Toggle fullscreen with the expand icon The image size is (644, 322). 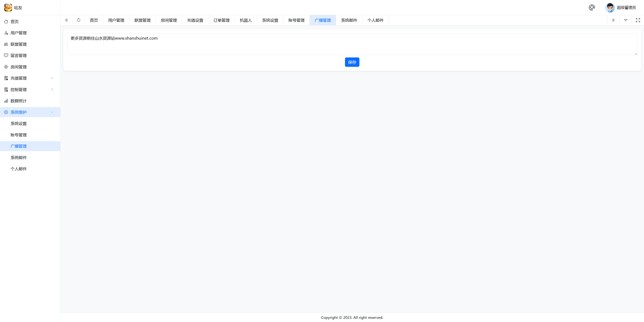tap(638, 20)
